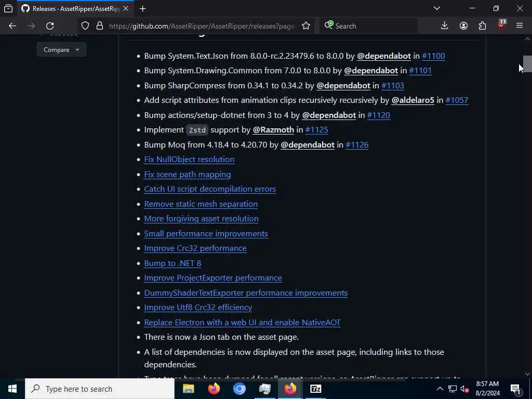Open pull request #1103 link
Image resolution: width=532 pixels, height=399 pixels.
[393, 86]
